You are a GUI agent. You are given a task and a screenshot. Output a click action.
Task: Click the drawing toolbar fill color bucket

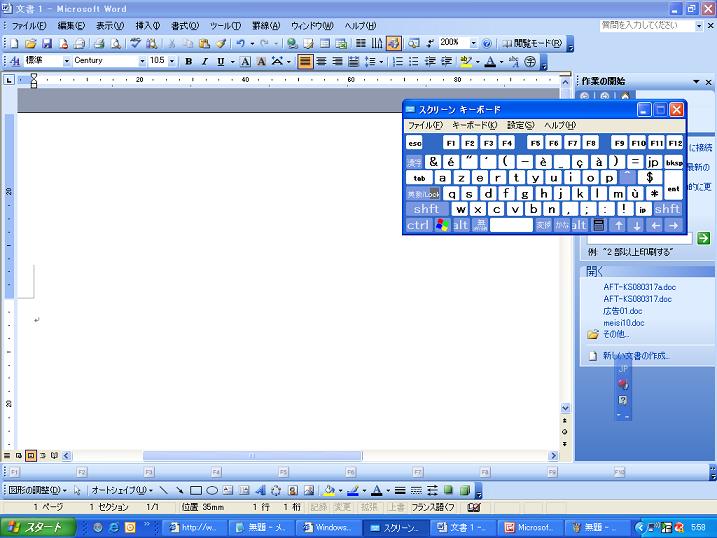[x=329, y=490]
